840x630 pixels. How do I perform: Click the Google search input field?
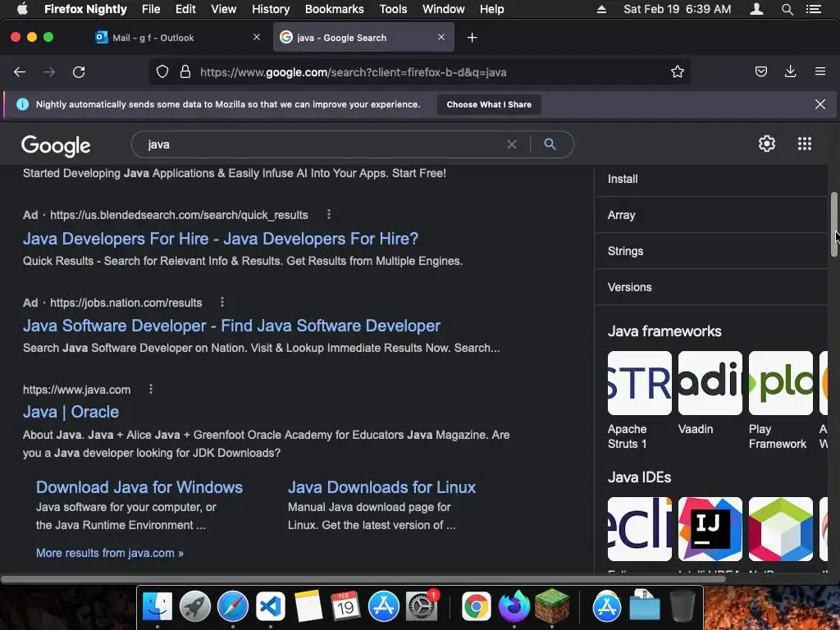(x=322, y=144)
